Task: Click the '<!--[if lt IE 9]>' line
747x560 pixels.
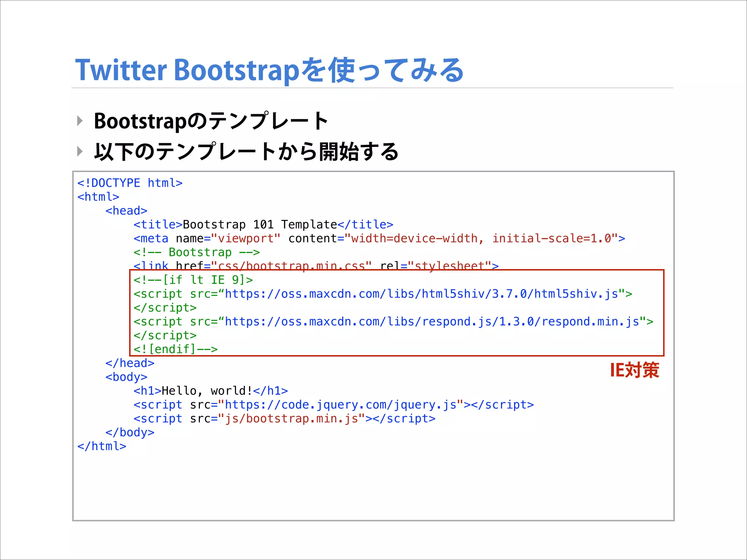Action: click(x=193, y=280)
